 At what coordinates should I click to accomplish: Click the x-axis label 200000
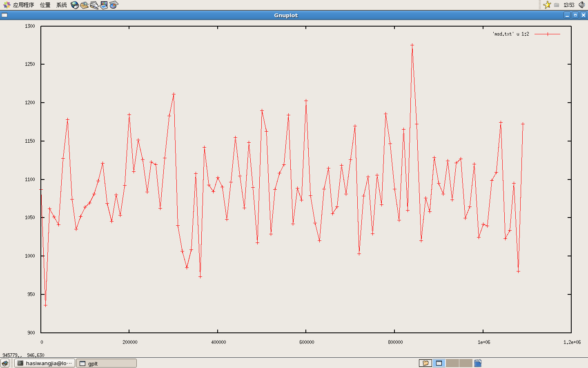130,342
